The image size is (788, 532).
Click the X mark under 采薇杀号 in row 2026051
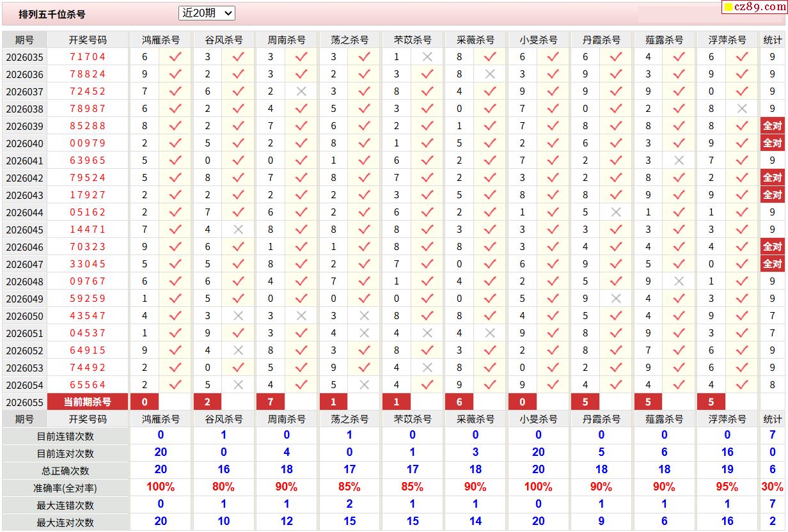[x=490, y=333]
